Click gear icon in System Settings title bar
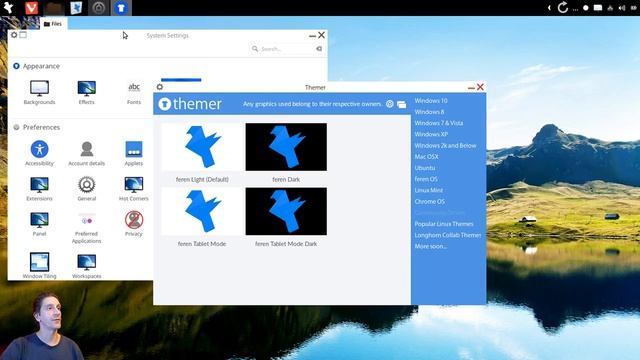This screenshot has width=640, height=360. tap(14, 35)
